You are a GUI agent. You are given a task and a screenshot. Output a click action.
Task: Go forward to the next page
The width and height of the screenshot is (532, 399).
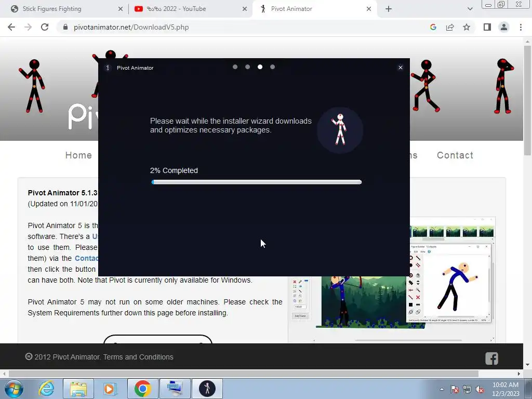pyautogui.click(x=28, y=27)
